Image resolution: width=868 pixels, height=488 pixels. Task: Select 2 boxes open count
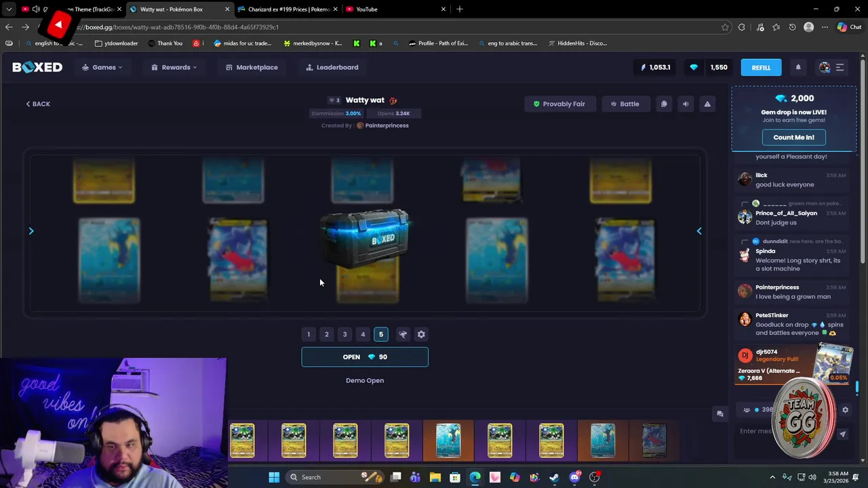(x=326, y=334)
